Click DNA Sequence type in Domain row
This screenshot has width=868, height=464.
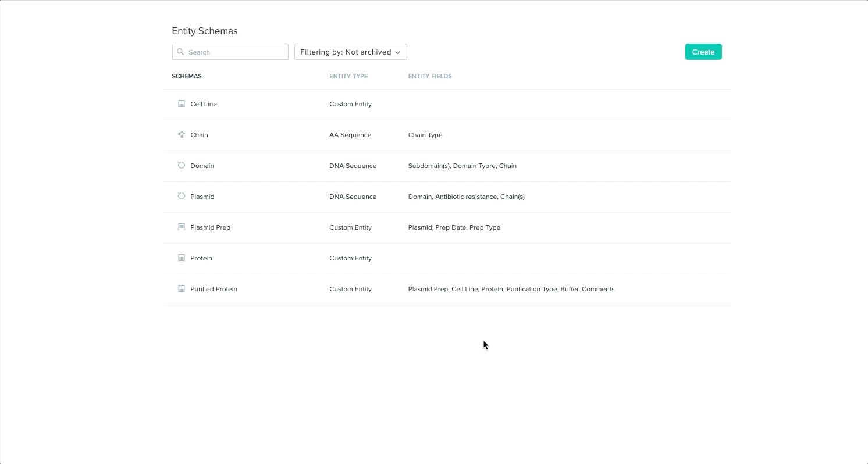[353, 166]
